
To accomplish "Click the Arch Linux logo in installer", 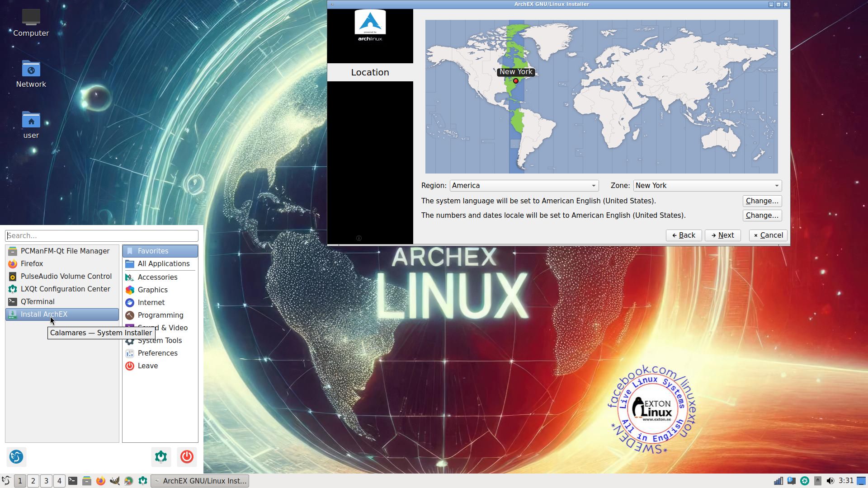I will [x=370, y=25].
